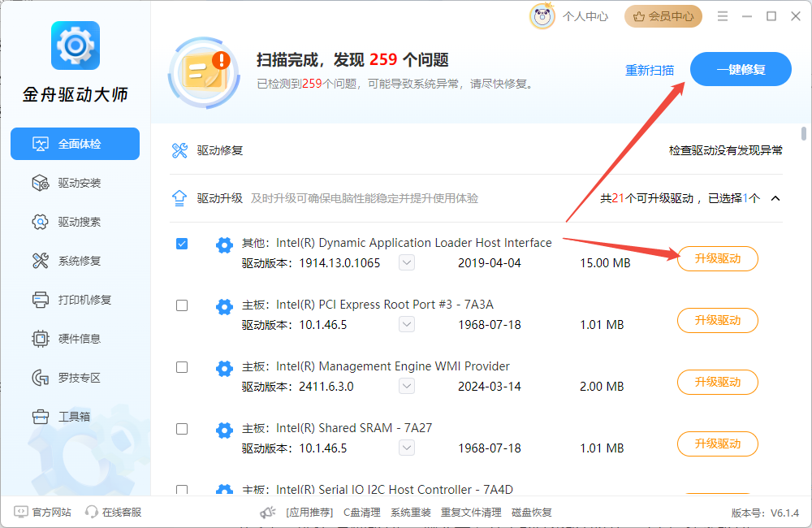Open 系统重装 recommended app
Viewport: 812px width, 528px height.
coord(411,513)
